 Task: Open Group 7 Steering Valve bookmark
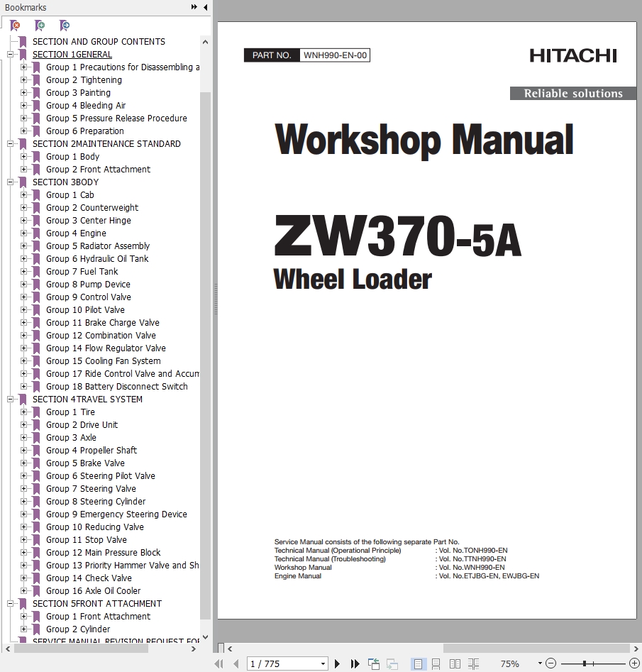point(91,489)
